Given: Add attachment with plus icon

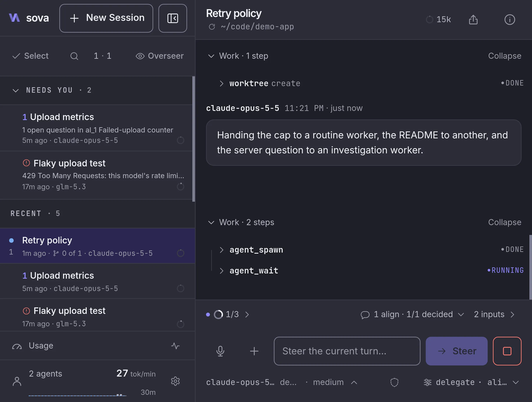Looking at the screenshot, I should 254,351.
